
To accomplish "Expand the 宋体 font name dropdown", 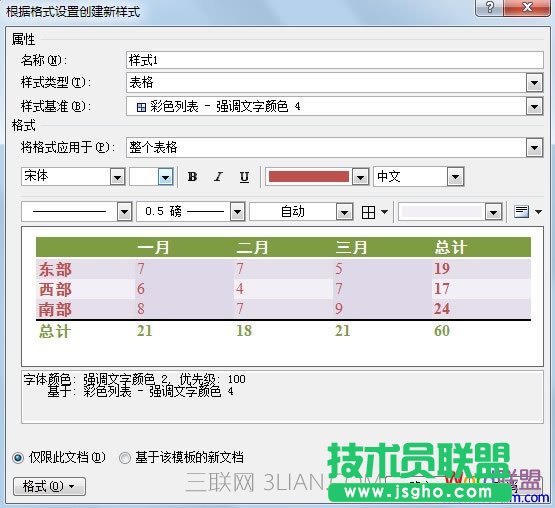I will click(118, 176).
